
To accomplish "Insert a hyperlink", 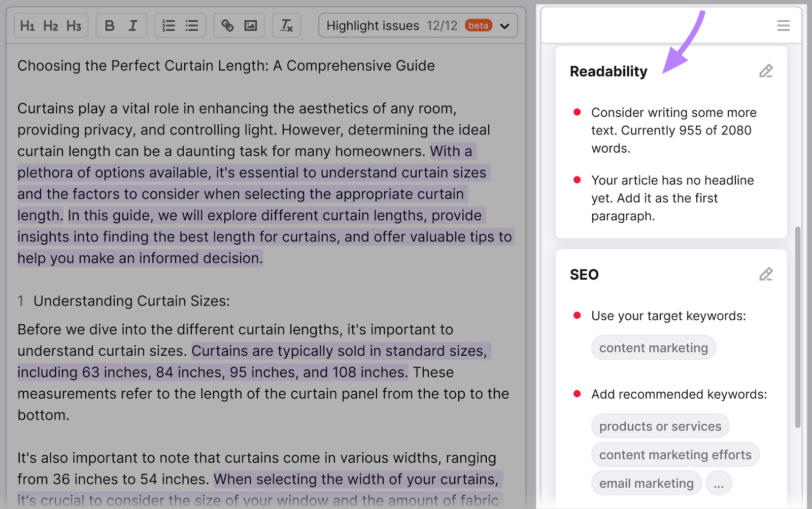I will point(227,26).
